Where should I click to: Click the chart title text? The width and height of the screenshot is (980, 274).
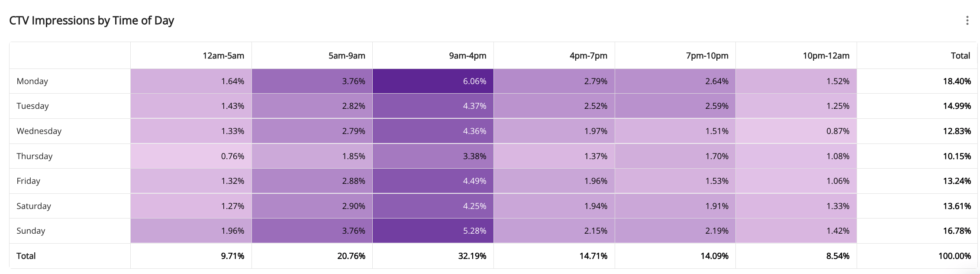tap(91, 20)
